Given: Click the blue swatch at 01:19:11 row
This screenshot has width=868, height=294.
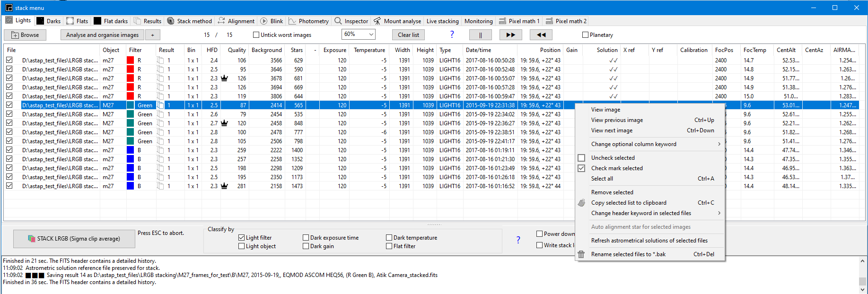Looking at the screenshot, I should click(x=130, y=150).
